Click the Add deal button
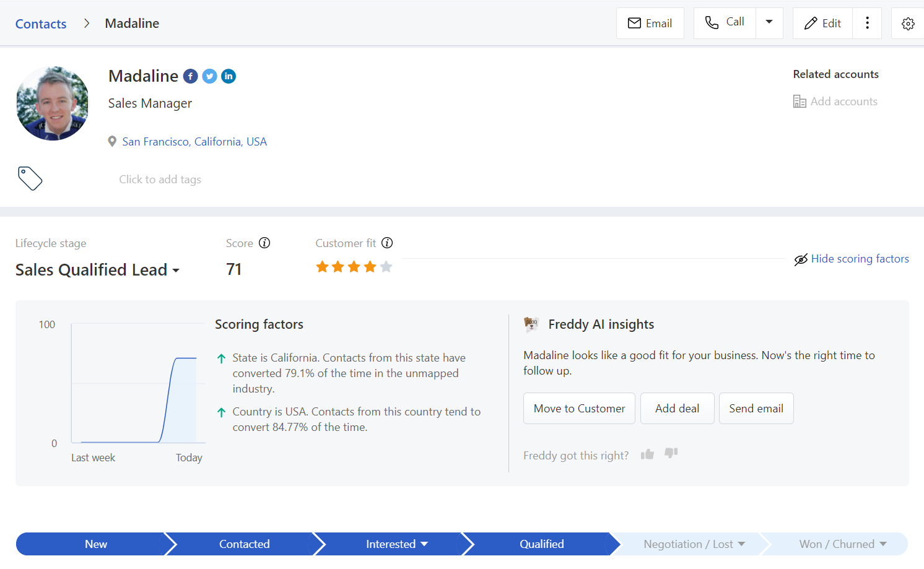Screen dimensions: 924x569 point(677,409)
